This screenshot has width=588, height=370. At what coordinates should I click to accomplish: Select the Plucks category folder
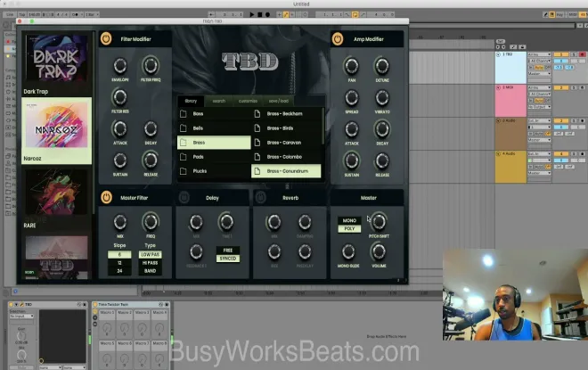point(214,171)
